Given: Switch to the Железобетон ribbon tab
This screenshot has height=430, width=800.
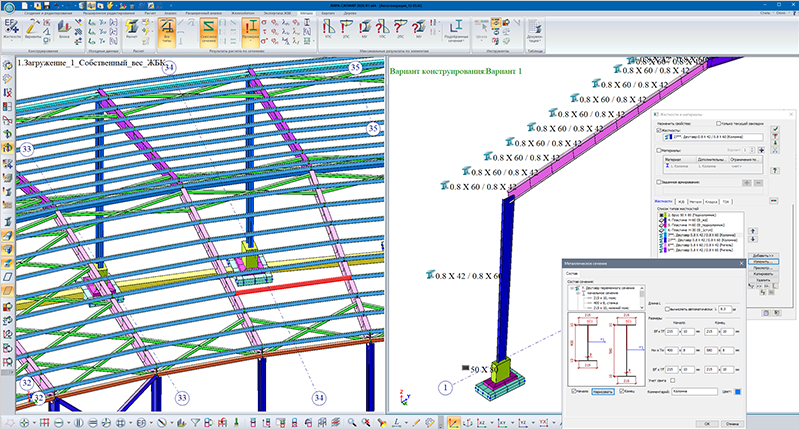Looking at the screenshot, I should pyautogui.click(x=241, y=12).
